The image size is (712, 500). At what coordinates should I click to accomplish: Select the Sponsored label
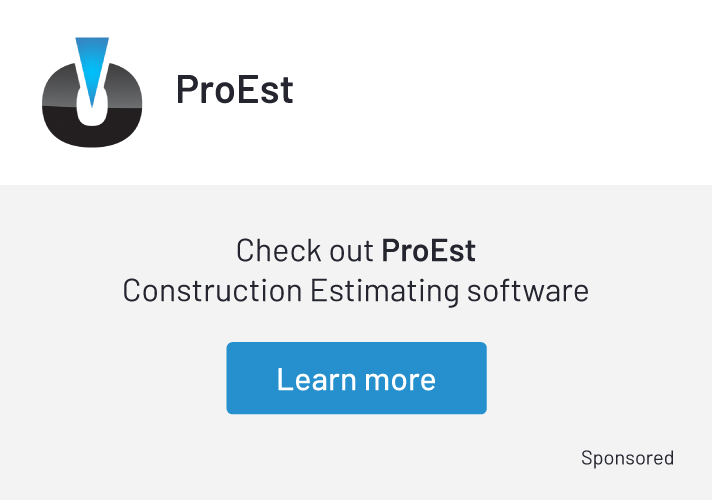(x=627, y=458)
